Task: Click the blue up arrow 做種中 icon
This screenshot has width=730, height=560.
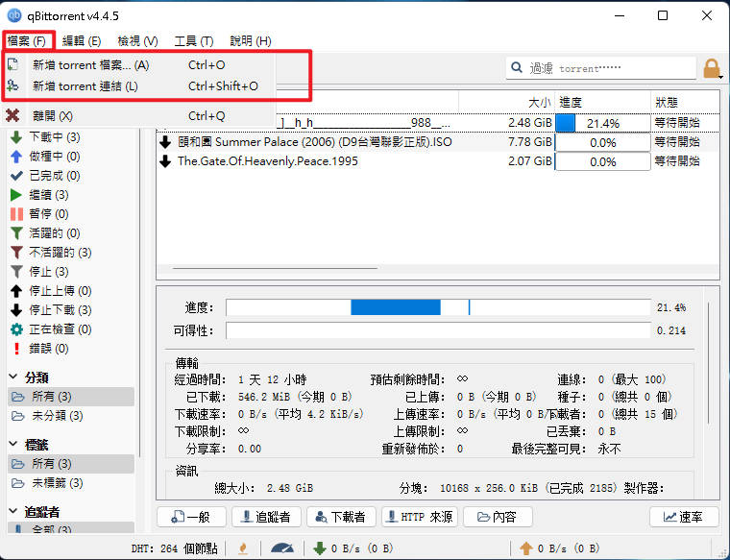Action: pos(16,157)
